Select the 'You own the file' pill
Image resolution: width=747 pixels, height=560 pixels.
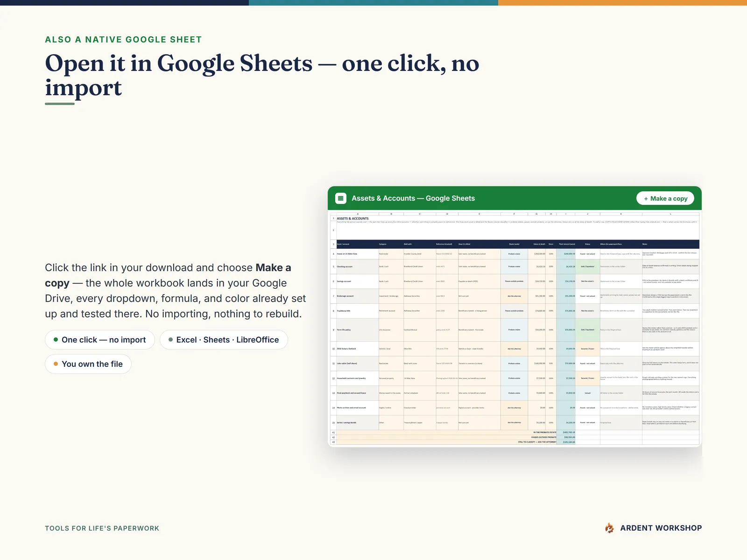[88, 364]
